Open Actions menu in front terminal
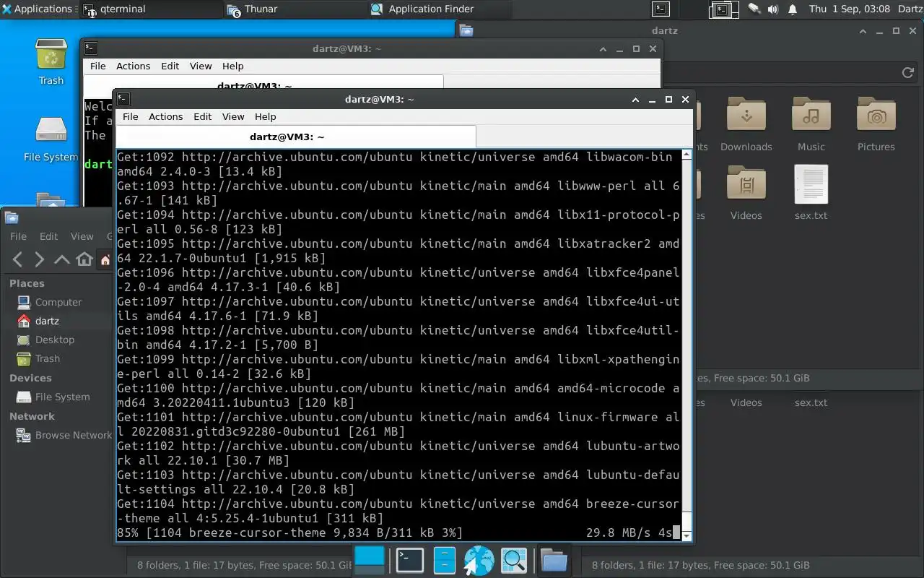This screenshot has width=924, height=578. 165,116
